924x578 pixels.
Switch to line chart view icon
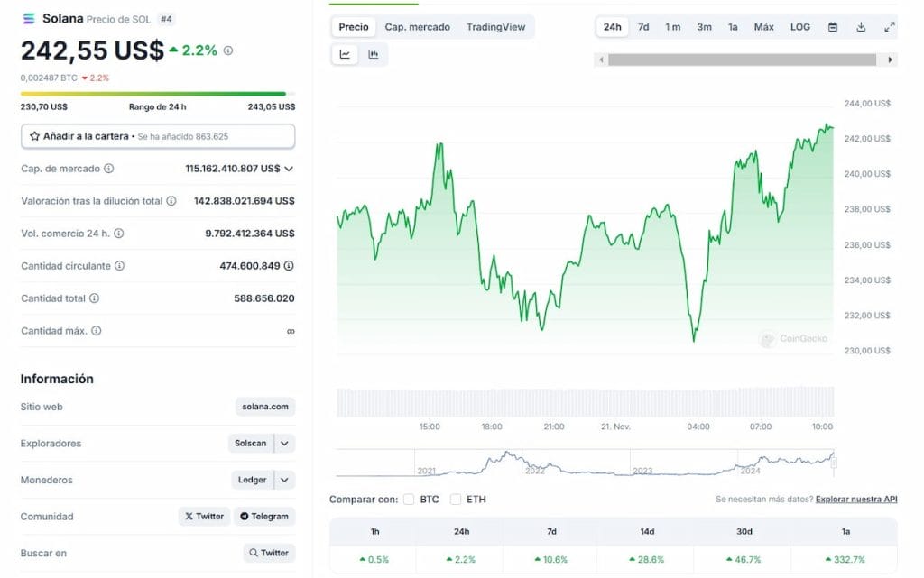coord(345,55)
